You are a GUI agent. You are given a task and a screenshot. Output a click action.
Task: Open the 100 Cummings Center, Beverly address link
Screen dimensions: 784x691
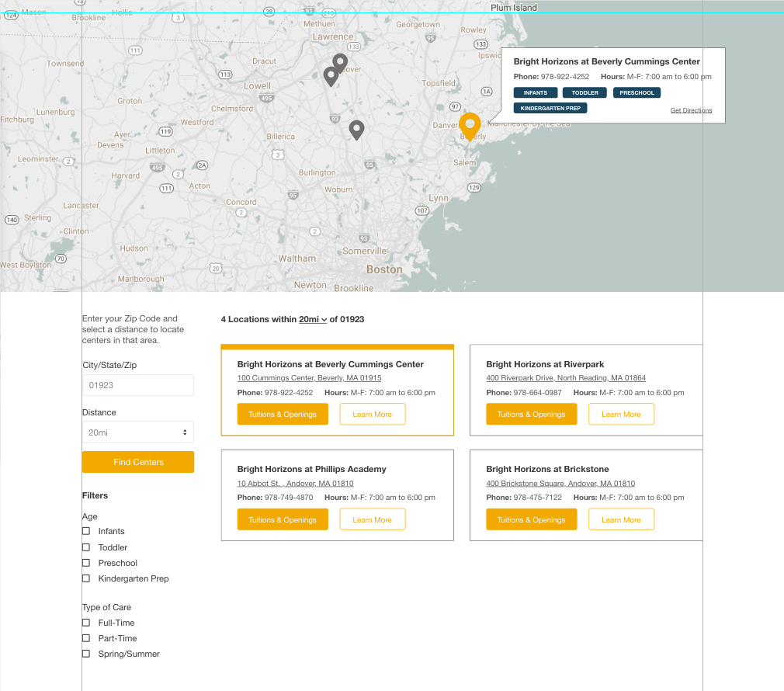coord(310,378)
